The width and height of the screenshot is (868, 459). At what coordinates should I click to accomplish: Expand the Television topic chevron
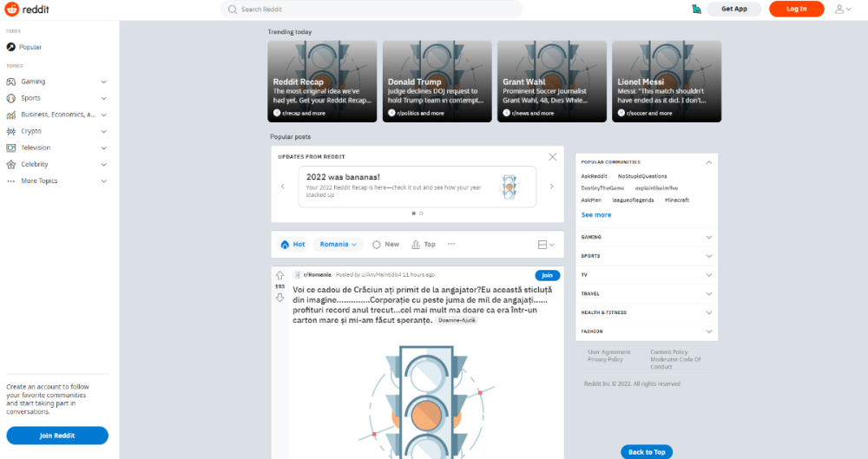click(x=103, y=148)
